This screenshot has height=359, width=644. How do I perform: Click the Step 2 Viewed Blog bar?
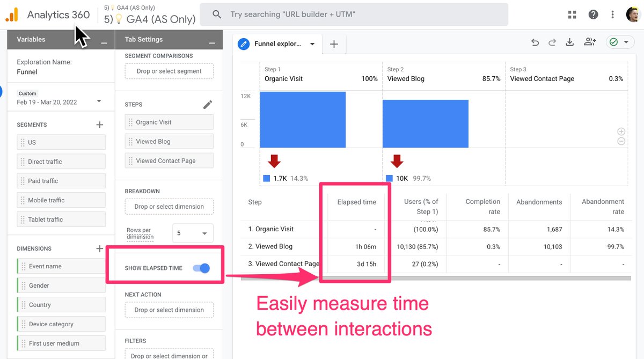pos(426,123)
